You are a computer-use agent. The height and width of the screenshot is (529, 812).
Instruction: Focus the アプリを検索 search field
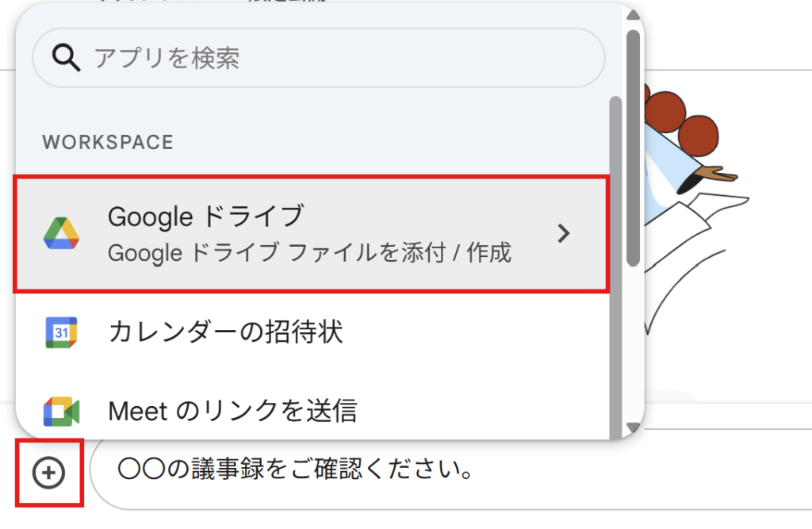(319, 58)
